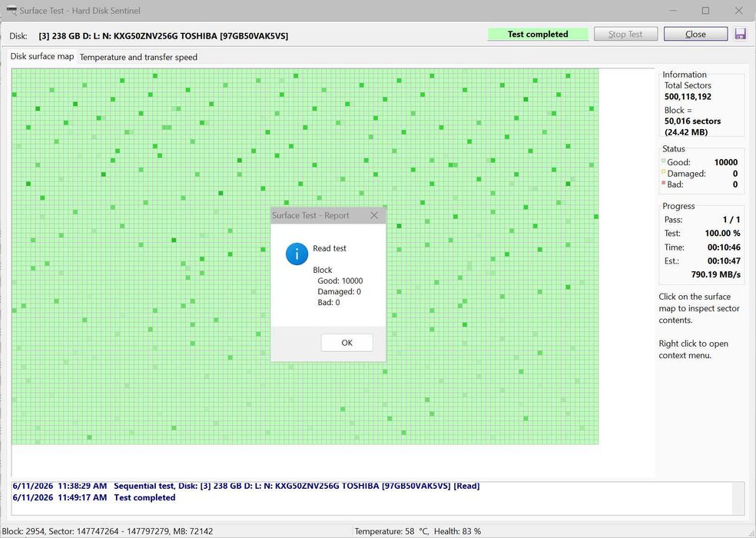
Task: Click the '50,016 sectors' block size text
Action: pyautogui.click(x=692, y=121)
